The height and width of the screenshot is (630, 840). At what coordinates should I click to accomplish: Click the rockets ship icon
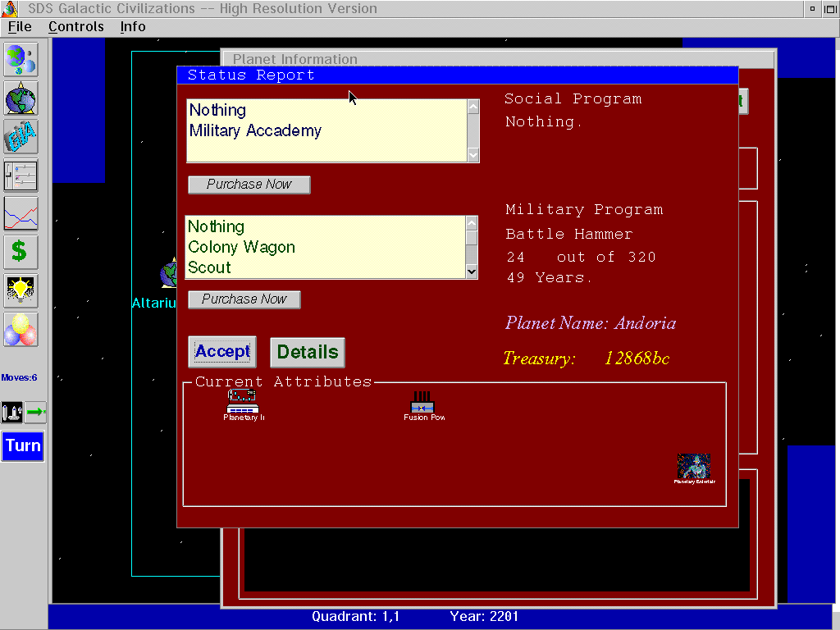click(x=11, y=412)
